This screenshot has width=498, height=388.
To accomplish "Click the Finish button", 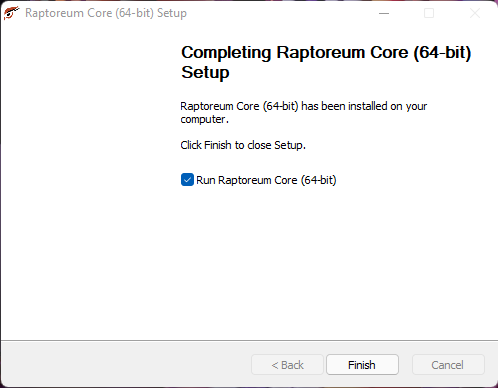I will point(362,365).
